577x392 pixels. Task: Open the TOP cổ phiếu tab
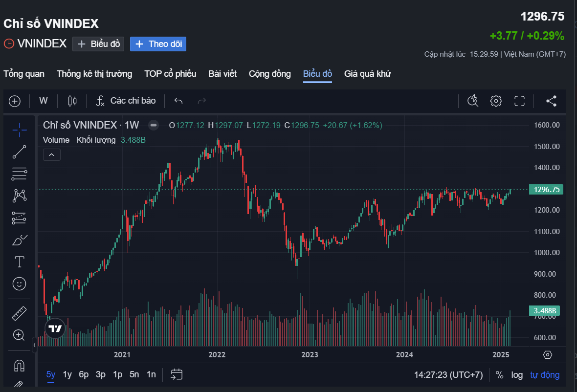pos(170,74)
